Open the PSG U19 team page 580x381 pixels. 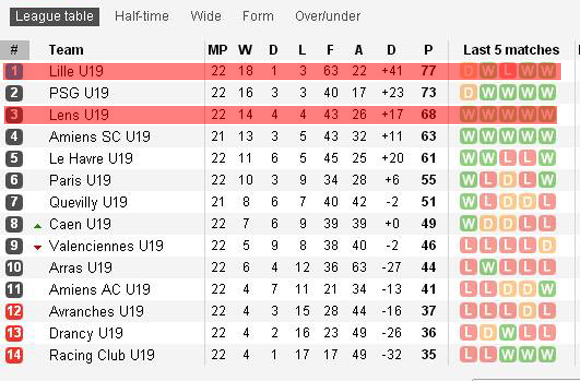pyautogui.click(x=79, y=93)
